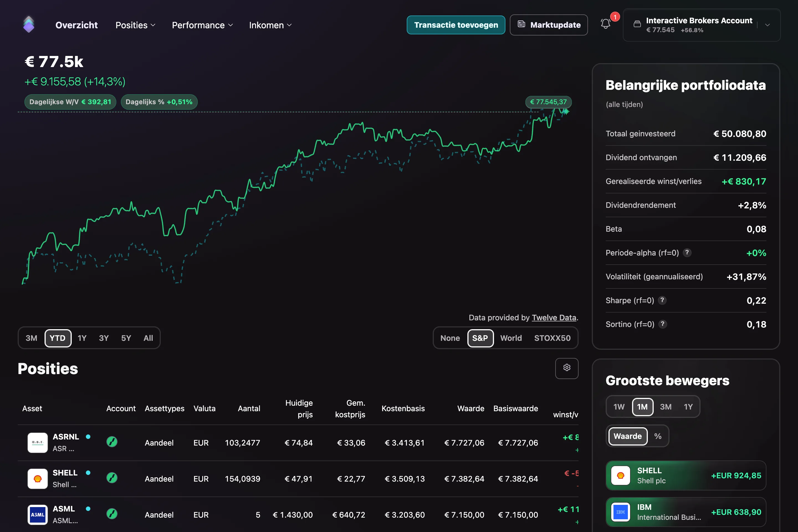
Task: Click Periode-alpha help question mark
Action: (687, 252)
